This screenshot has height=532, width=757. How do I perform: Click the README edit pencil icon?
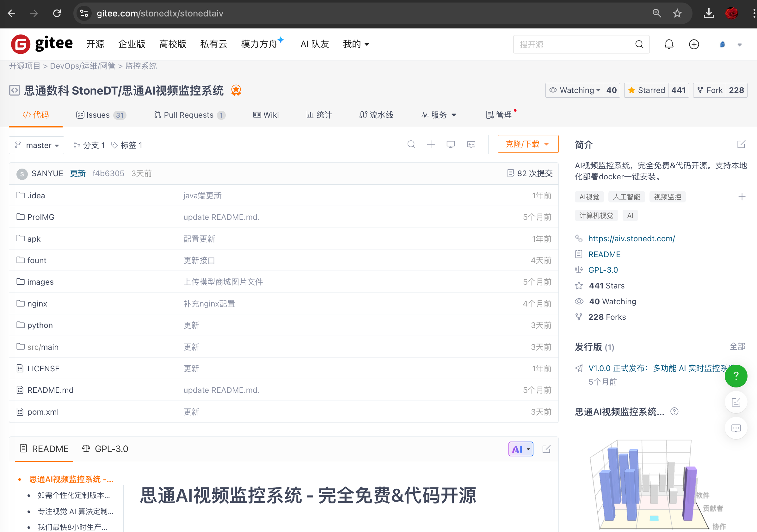coord(546,449)
